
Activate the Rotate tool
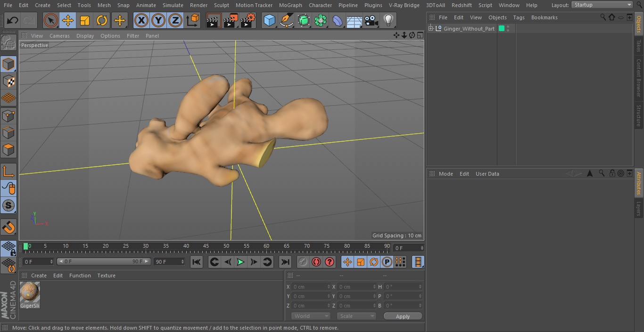102,20
